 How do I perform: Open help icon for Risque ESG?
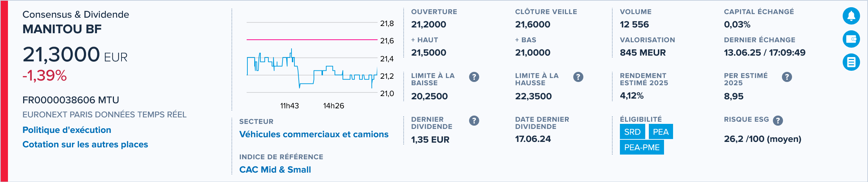778,121
